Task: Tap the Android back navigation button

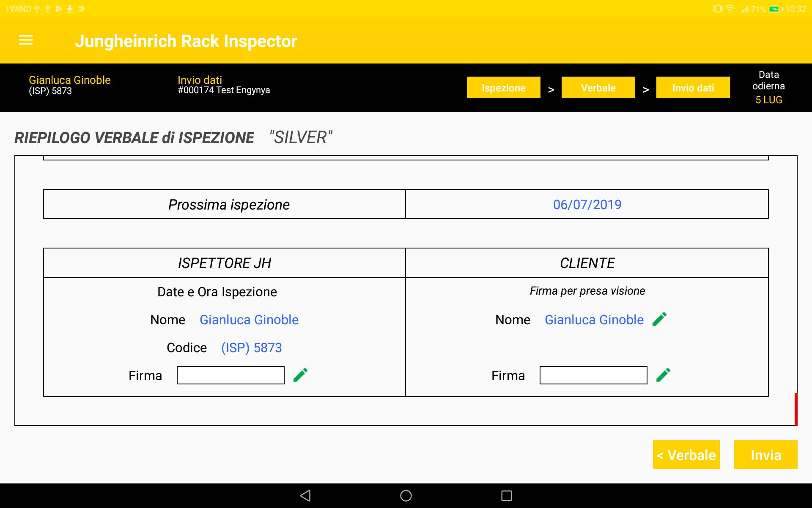Action: point(305,496)
